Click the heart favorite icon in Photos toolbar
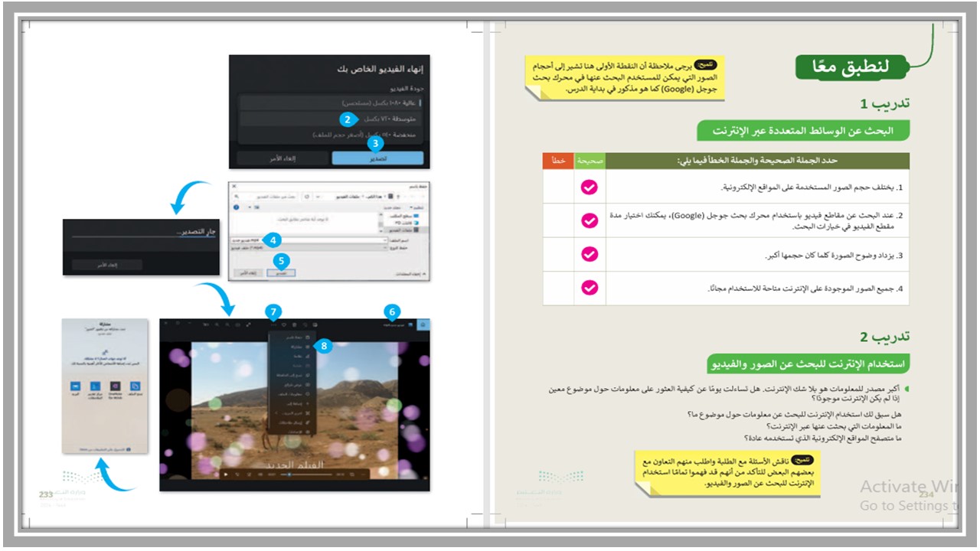The image size is (980, 551). tap(284, 324)
